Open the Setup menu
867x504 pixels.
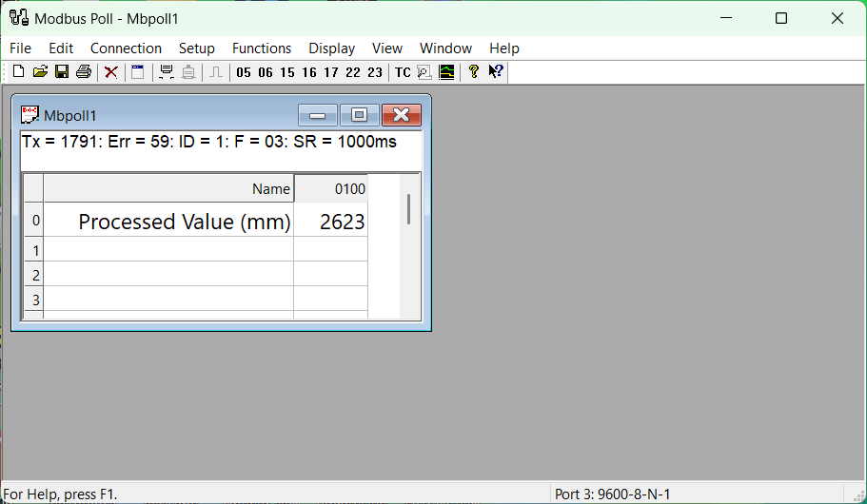(196, 48)
